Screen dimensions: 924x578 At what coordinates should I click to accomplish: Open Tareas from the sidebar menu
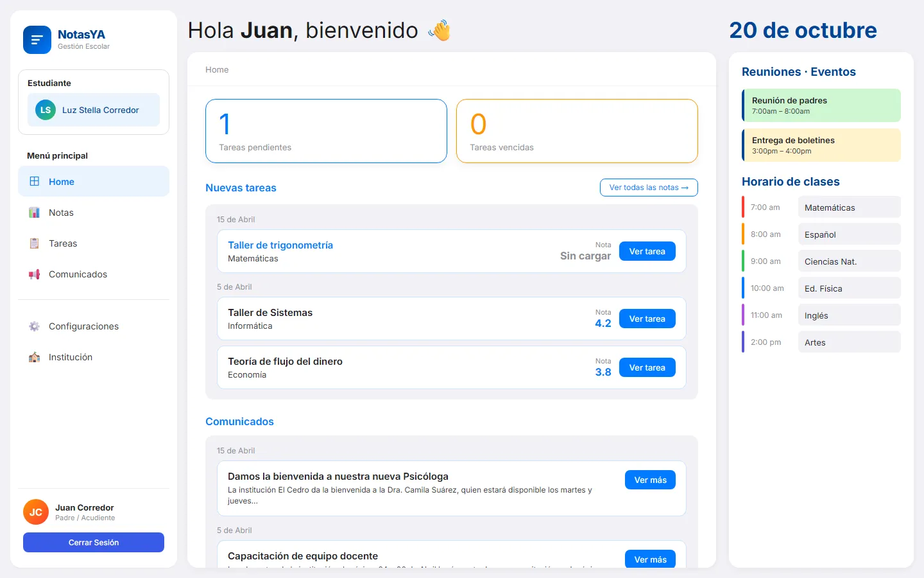point(94,243)
